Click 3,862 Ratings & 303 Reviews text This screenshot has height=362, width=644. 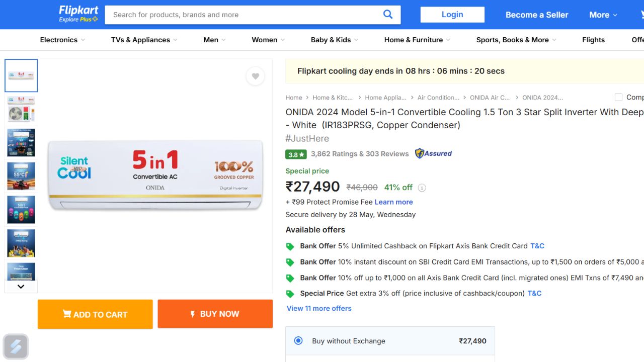(x=360, y=154)
